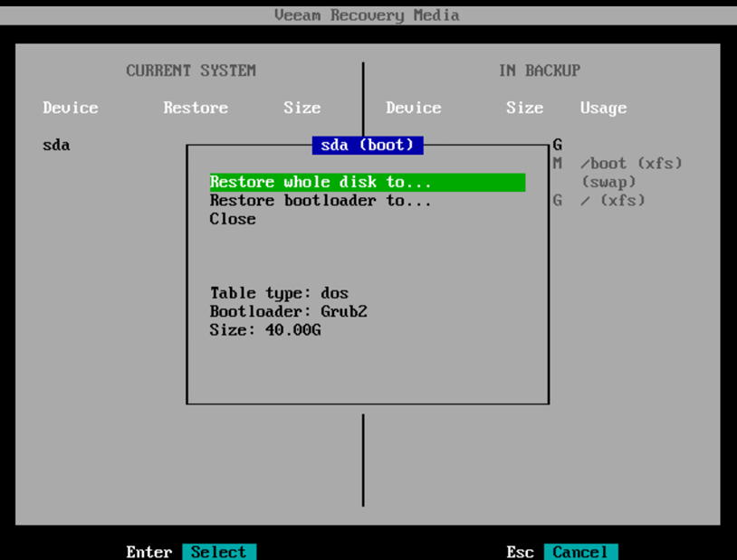Click the 'IN BACKUP' panel heading
This screenshot has height=560, width=737.
pyautogui.click(x=539, y=71)
